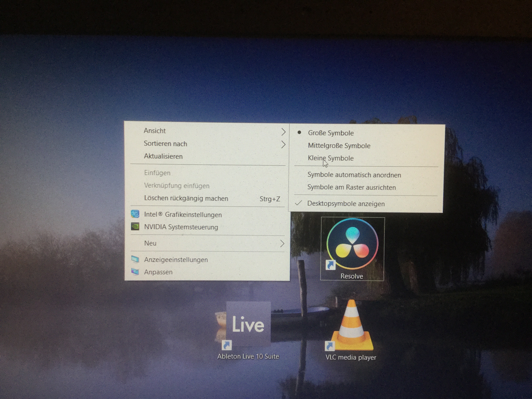Expand the Ansicht submenu arrow
The height and width of the screenshot is (399, 532).
(283, 132)
